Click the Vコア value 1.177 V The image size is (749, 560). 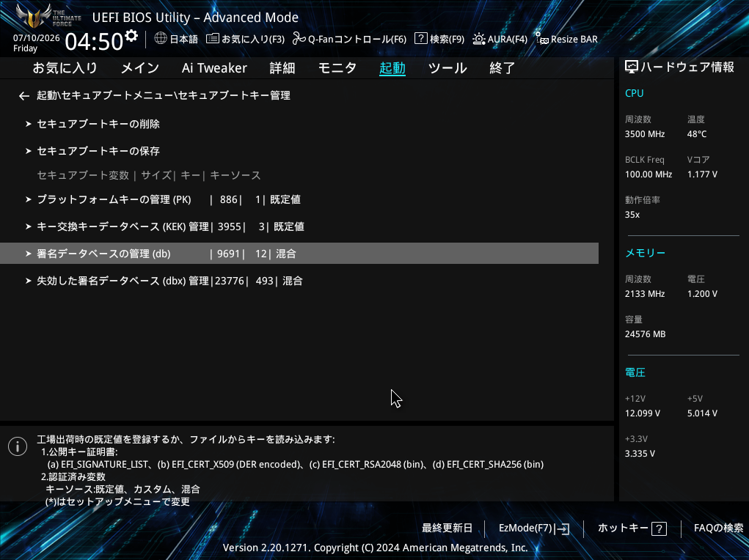(702, 174)
